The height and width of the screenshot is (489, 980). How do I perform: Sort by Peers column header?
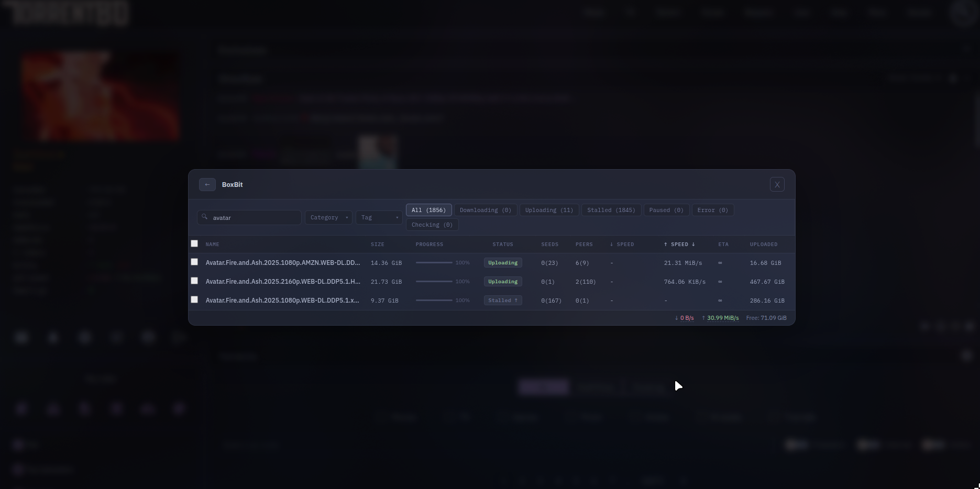click(584, 244)
